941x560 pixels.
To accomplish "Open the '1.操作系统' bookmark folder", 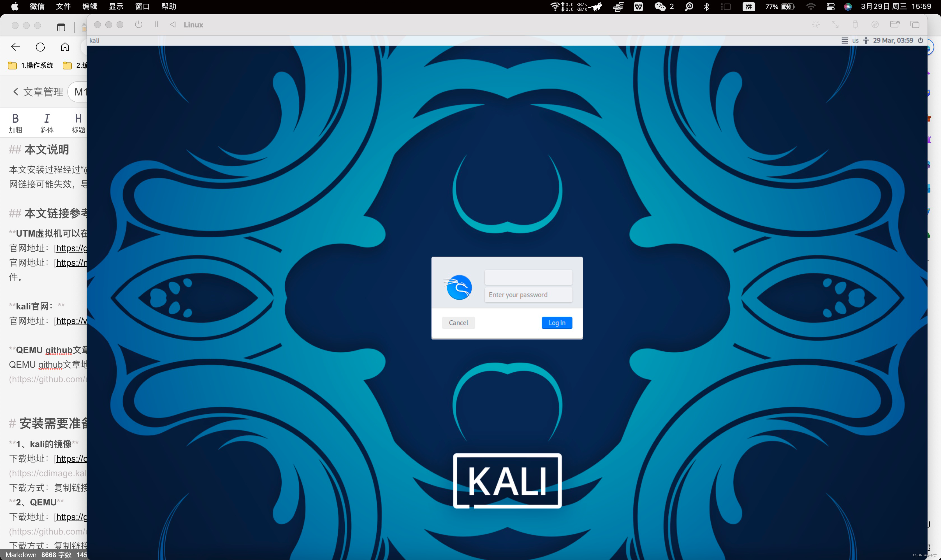I will (31, 65).
